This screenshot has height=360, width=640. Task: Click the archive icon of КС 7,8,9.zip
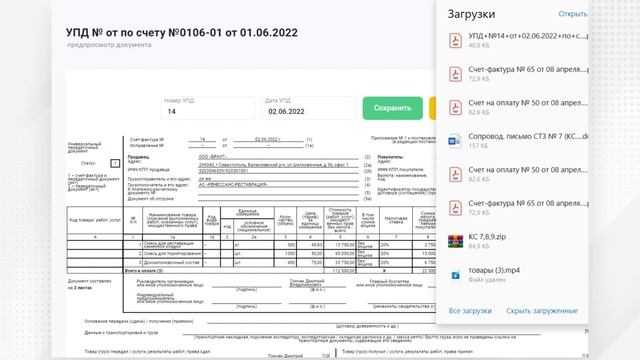(x=455, y=241)
